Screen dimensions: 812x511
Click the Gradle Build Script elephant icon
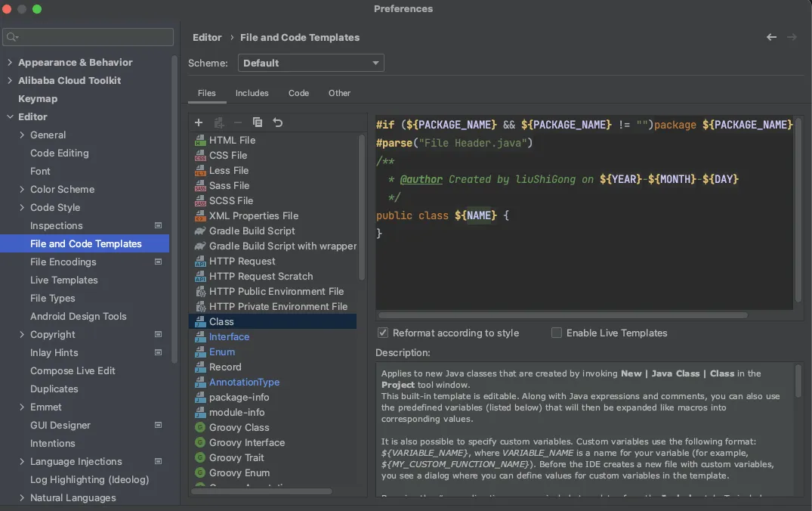click(x=200, y=231)
